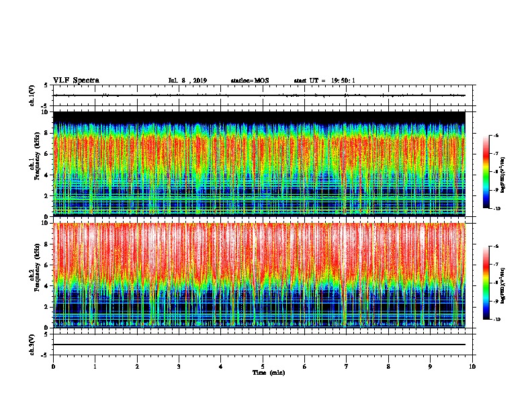The image size is (532, 411).
Task: Click the ch.1 "Frequency (kHz)" axis label
Action: pos(37,156)
